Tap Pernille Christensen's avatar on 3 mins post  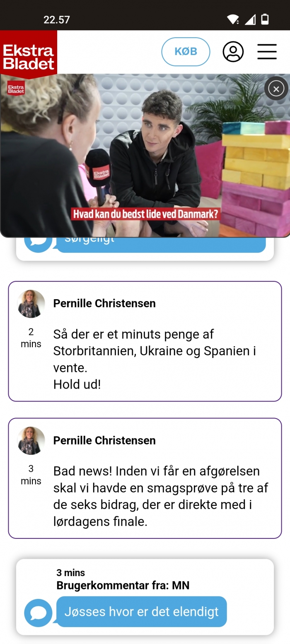pos(31,441)
